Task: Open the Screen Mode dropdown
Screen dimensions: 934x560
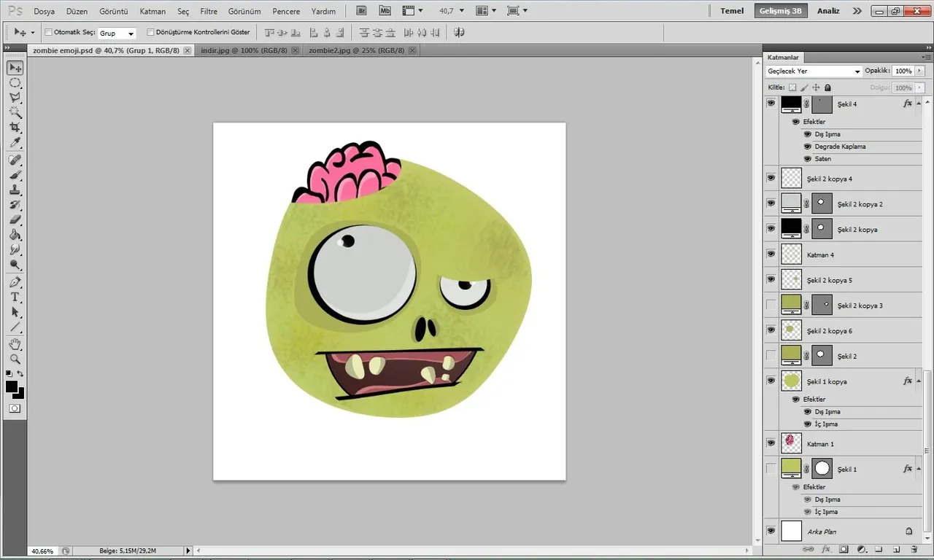Action: point(517,11)
